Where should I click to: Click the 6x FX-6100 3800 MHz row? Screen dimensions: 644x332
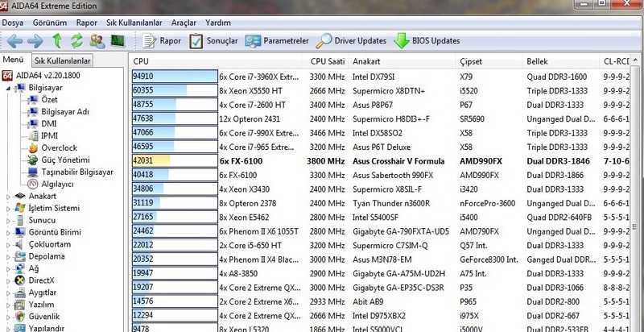tap(380, 161)
